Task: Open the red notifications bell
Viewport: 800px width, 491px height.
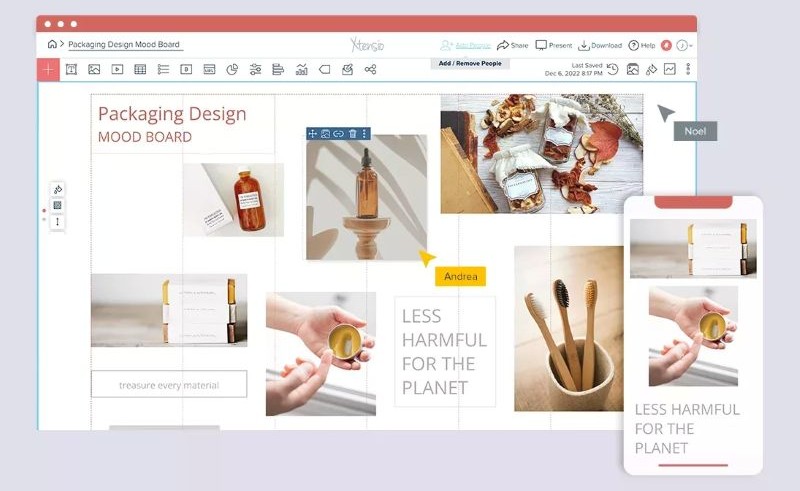Action: (x=666, y=45)
